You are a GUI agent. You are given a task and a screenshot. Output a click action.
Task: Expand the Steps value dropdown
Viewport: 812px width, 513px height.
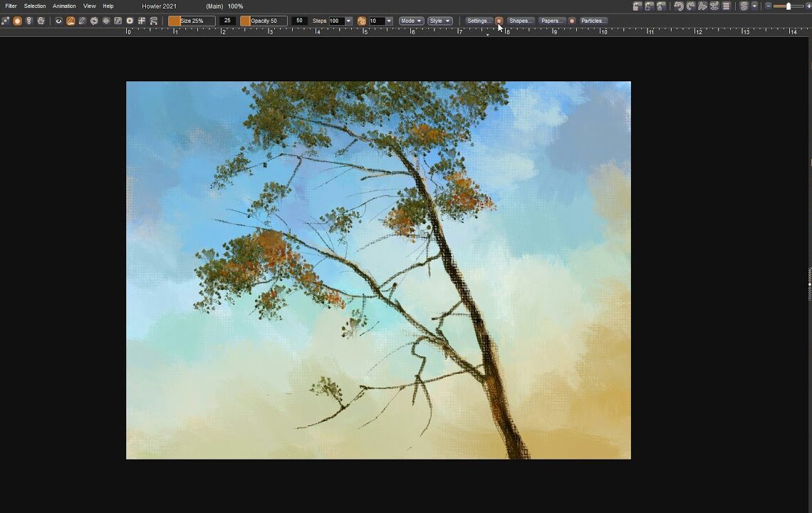348,21
